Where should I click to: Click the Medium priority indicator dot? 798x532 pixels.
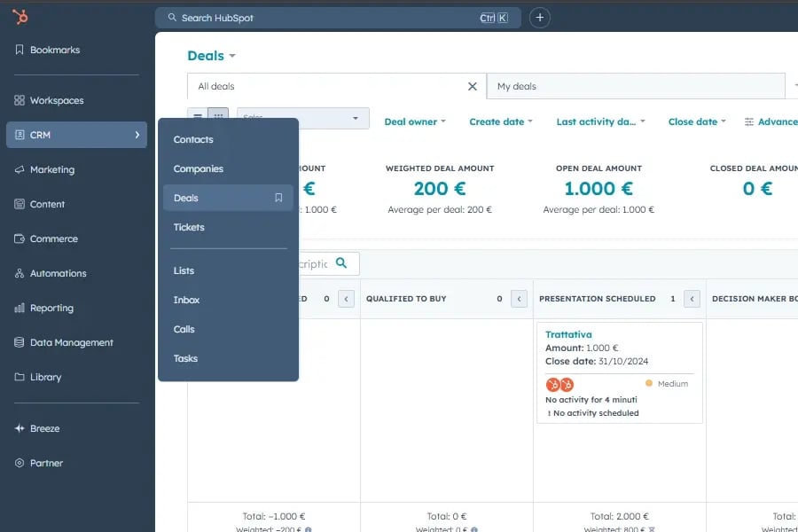pos(649,383)
